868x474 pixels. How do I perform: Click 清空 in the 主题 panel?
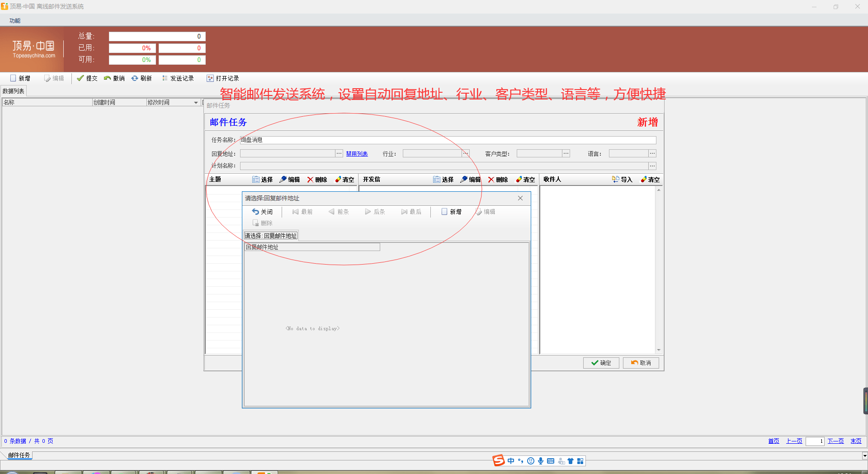(344, 180)
